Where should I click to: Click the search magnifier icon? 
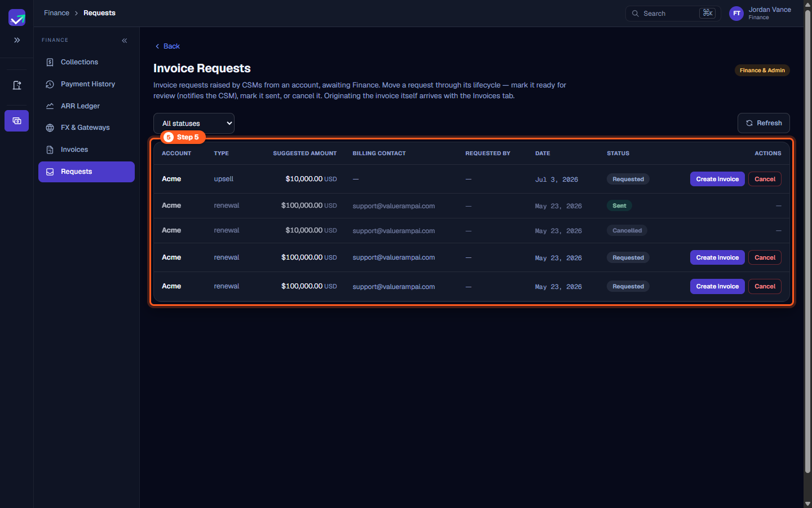pos(636,14)
